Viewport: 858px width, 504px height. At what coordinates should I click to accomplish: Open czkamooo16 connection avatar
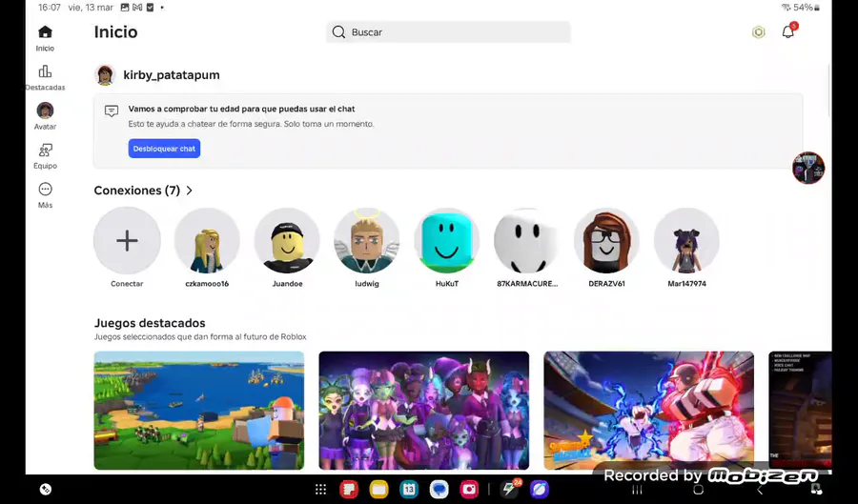(x=207, y=240)
